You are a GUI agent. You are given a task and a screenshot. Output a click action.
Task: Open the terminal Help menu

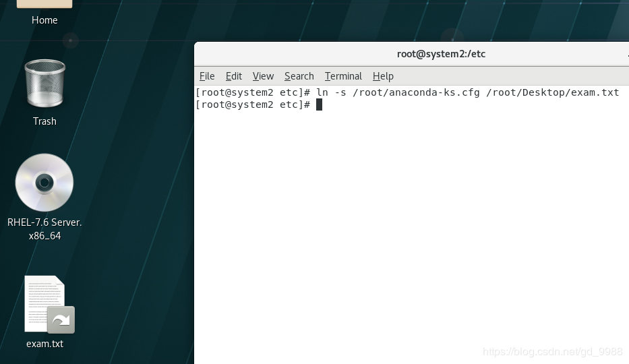[383, 76]
